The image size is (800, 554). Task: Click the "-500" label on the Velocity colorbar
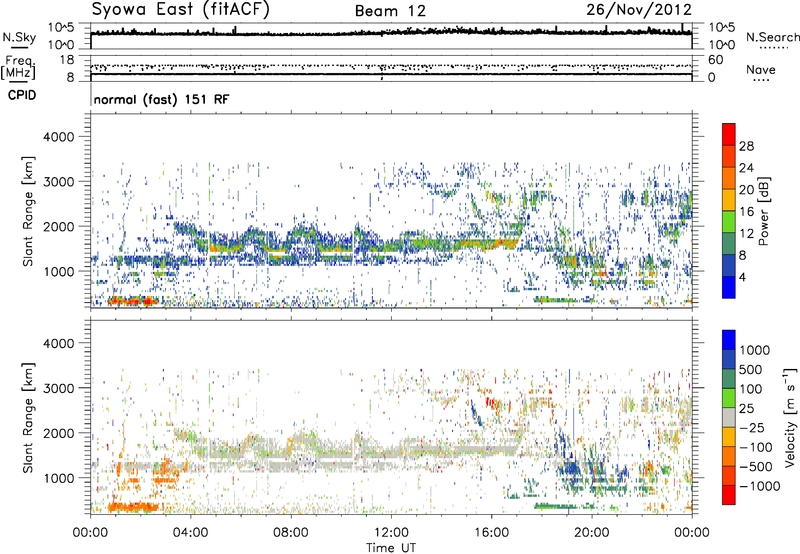click(x=756, y=466)
